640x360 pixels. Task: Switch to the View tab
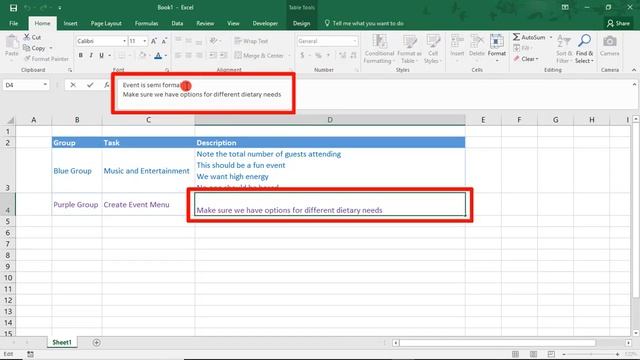point(233,23)
